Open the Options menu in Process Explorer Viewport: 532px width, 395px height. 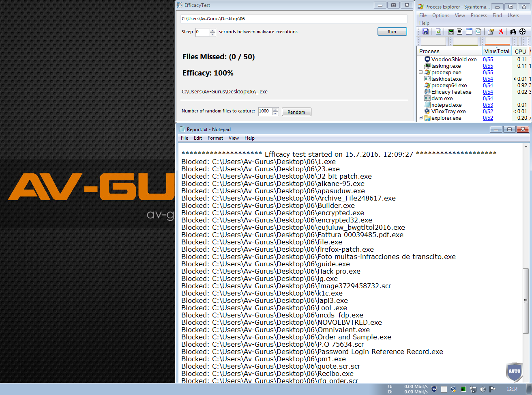click(x=441, y=15)
